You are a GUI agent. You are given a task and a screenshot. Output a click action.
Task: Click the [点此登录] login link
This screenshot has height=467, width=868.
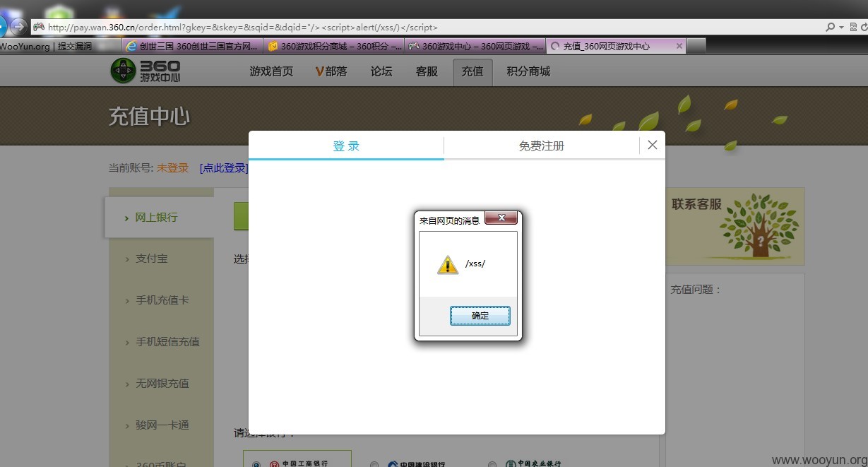coord(224,167)
